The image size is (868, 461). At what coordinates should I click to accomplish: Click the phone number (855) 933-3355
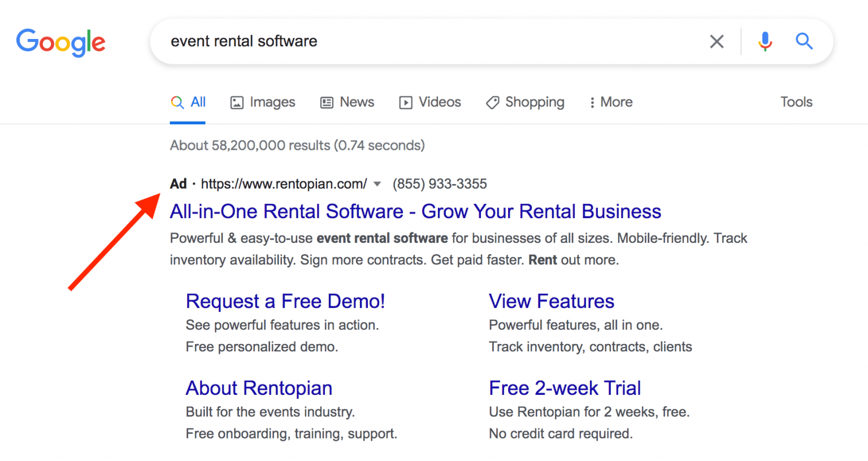coord(440,184)
